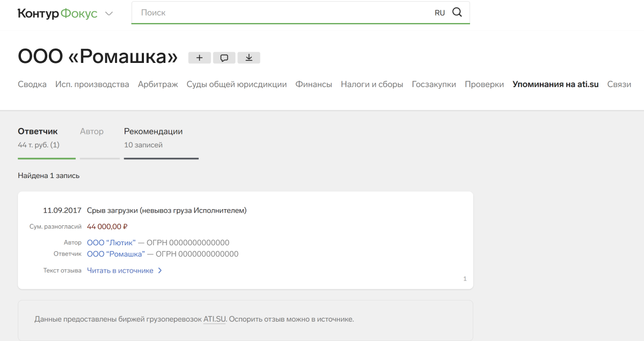
Task: Expand the Контур Фокус product dropdown arrow
Action: pos(109,13)
